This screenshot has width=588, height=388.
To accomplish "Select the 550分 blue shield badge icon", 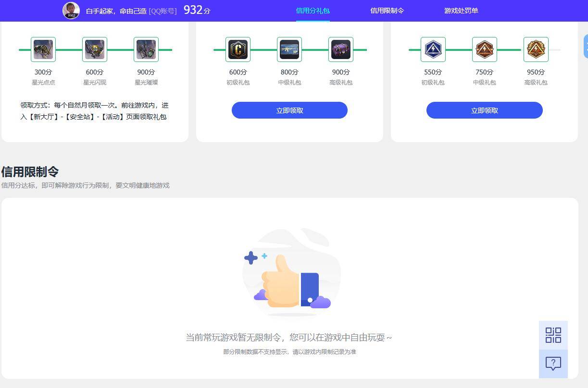I will [x=433, y=49].
